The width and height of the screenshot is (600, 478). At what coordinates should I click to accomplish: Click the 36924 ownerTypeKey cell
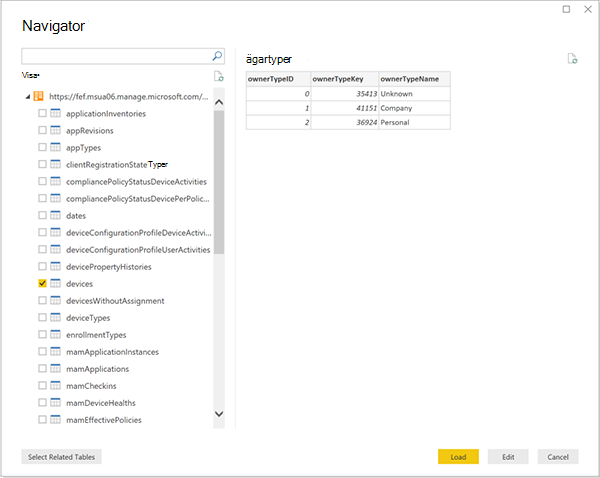pos(344,122)
